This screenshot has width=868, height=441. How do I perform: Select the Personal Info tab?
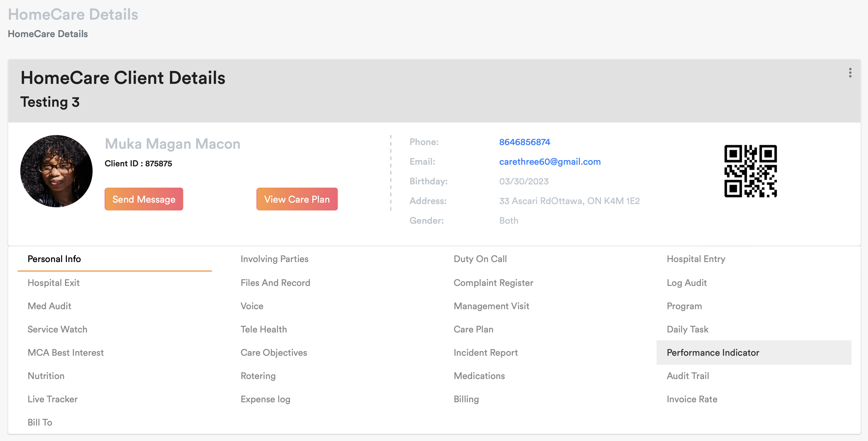coord(54,259)
